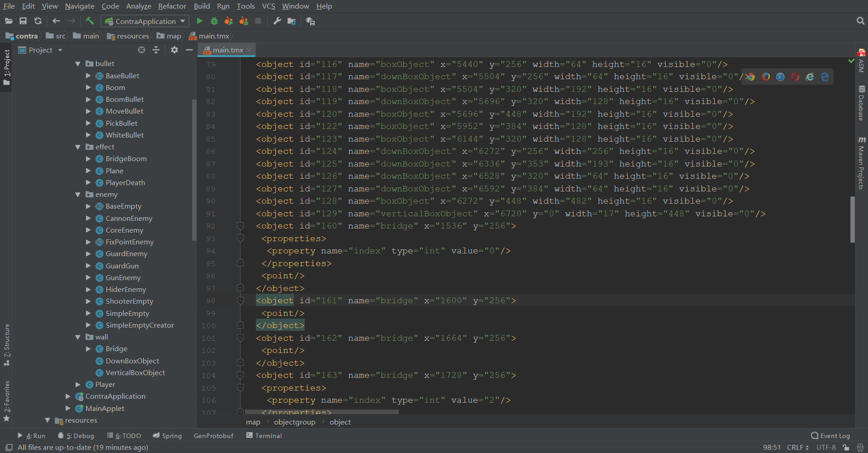Collapse all in Project panel
868x453 pixels.
pyautogui.click(x=156, y=50)
